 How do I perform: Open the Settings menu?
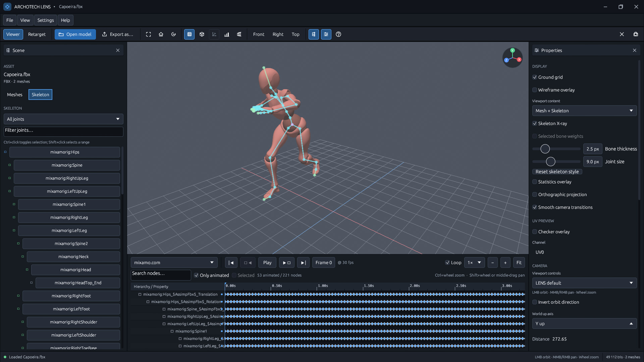click(46, 20)
